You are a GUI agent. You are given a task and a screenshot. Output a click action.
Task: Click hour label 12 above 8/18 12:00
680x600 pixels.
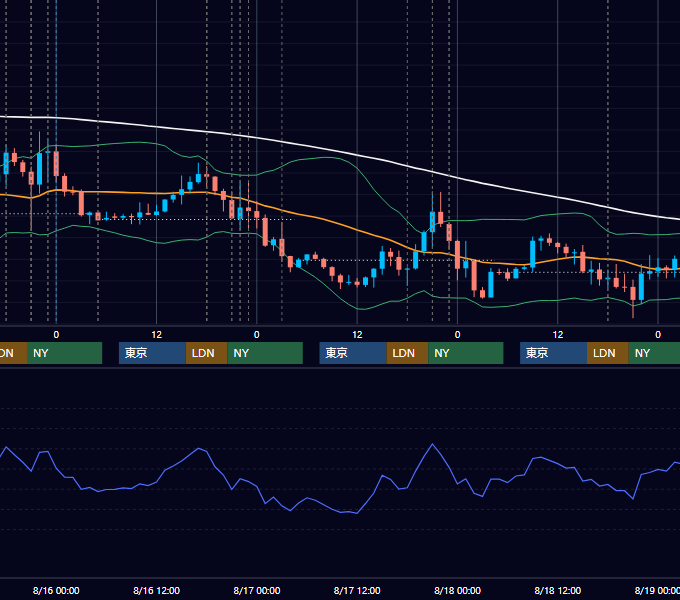tap(558, 335)
